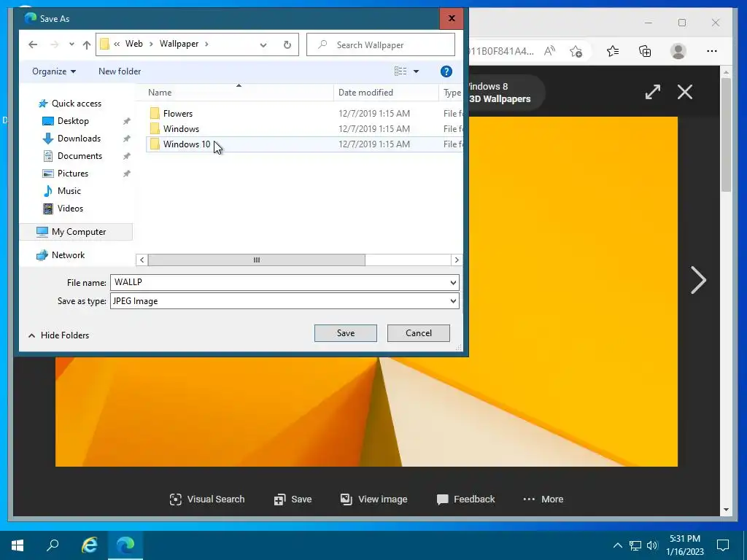
Task: Open Music in navigation pane
Action: coord(69,191)
